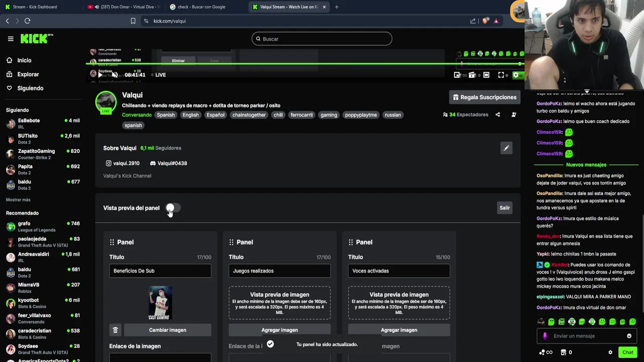This screenshot has width=644, height=362.
Task: Click Valqui's live avatar
Action: point(106,102)
